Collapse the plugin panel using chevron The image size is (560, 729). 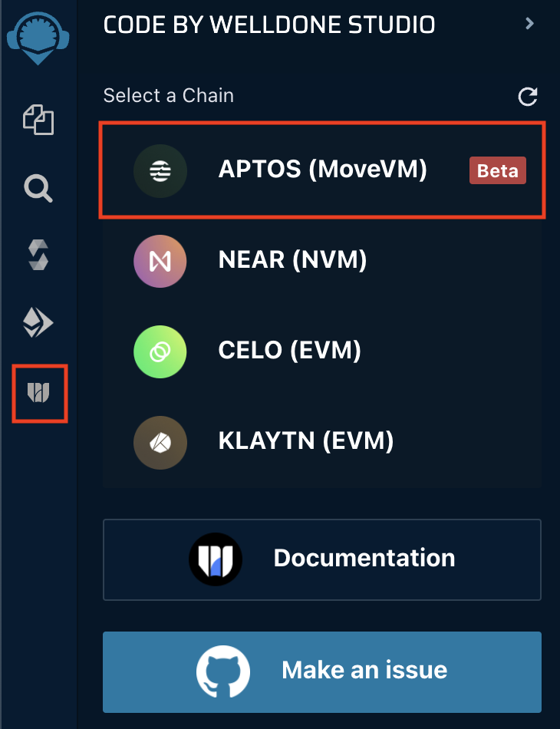point(529,24)
